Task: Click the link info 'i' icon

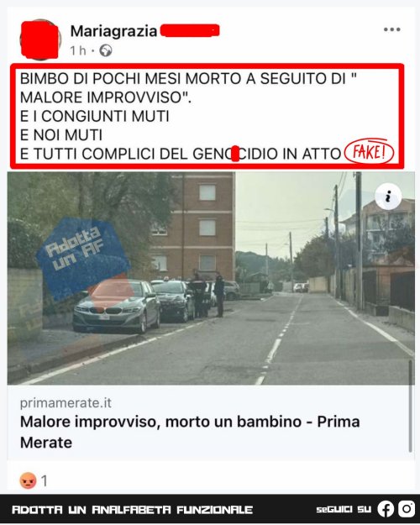Action: click(x=388, y=197)
